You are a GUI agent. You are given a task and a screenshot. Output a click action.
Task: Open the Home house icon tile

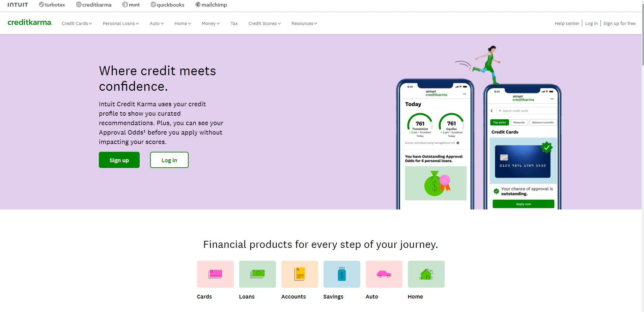426,274
